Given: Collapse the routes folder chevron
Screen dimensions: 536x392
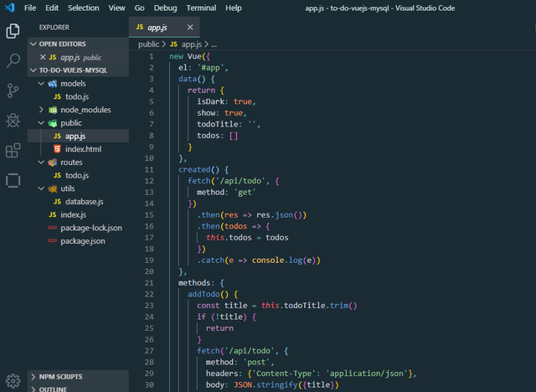Looking at the screenshot, I should tap(41, 162).
